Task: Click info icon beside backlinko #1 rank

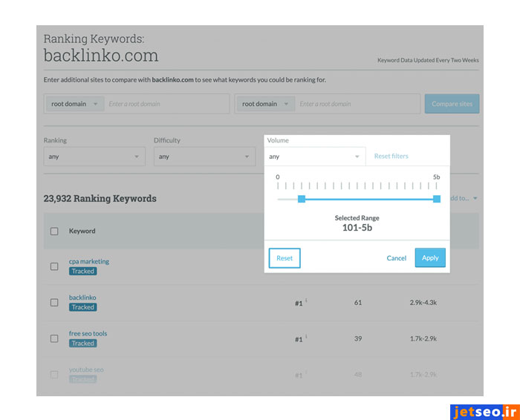Action: coord(307,301)
